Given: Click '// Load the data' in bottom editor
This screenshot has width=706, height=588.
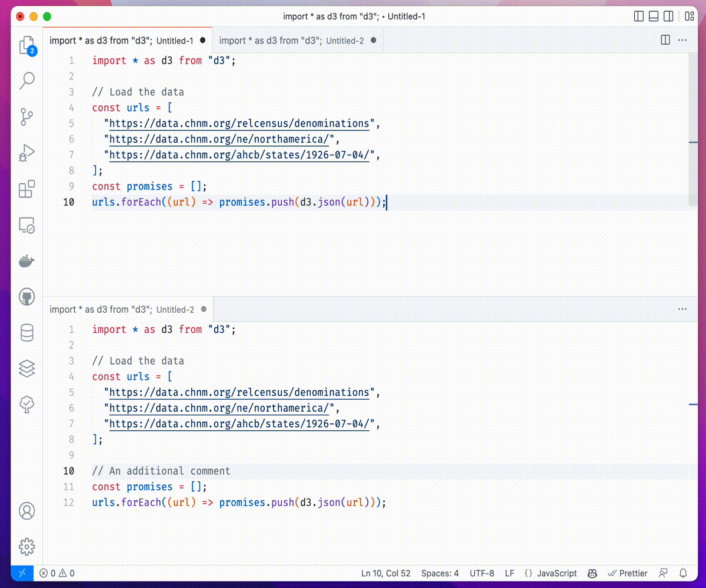Looking at the screenshot, I should tap(138, 361).
